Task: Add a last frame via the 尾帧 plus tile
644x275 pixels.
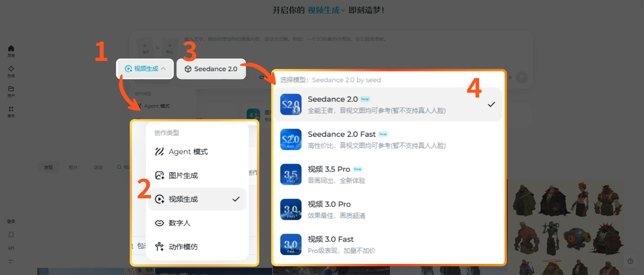Action: click(x=169, y=48)
